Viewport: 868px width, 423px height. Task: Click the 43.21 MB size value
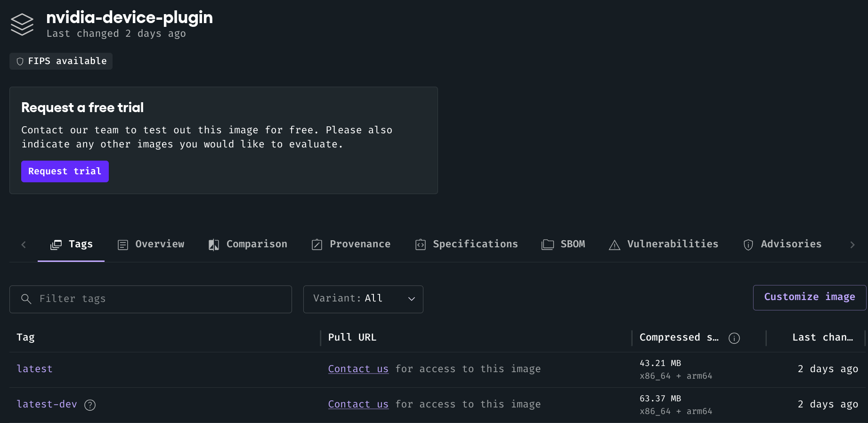tap(660, 363)
